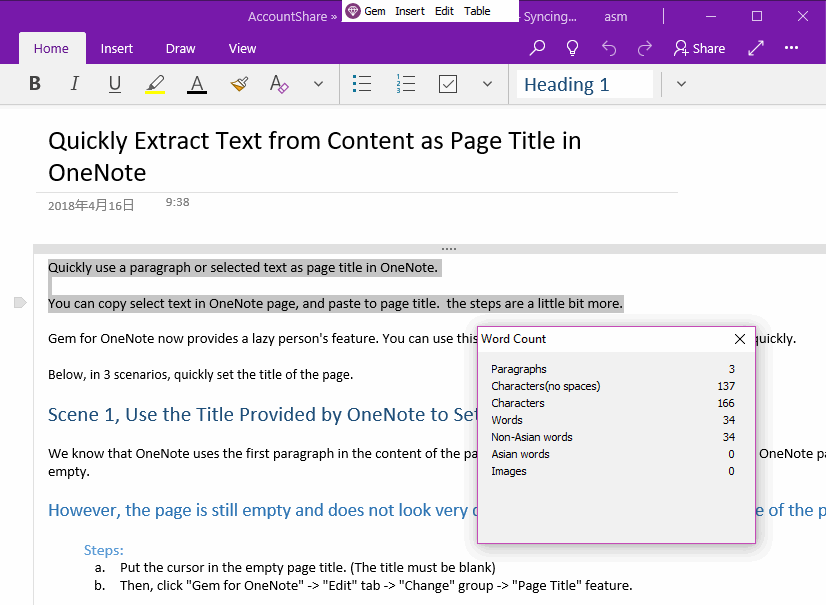This screenshot has width=826, height=605.
Task: Click the 'Syncing...' status text
Action: coord(549,17)
